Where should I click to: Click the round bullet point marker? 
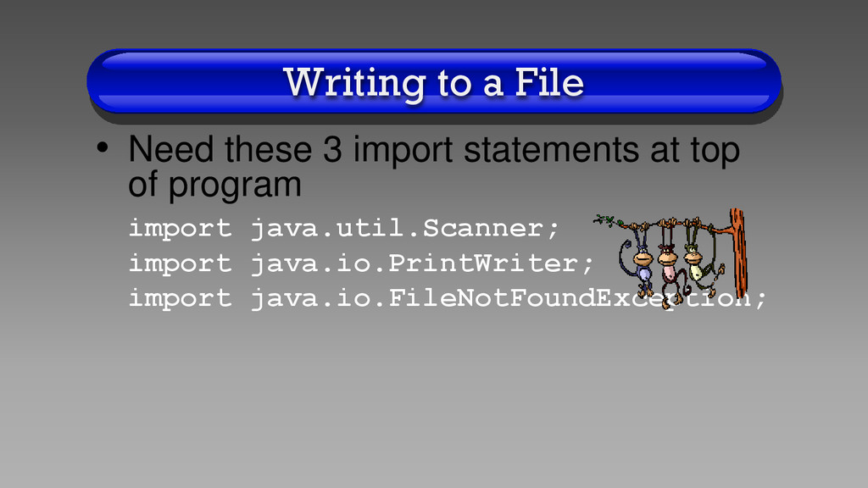tap(103, 147)
